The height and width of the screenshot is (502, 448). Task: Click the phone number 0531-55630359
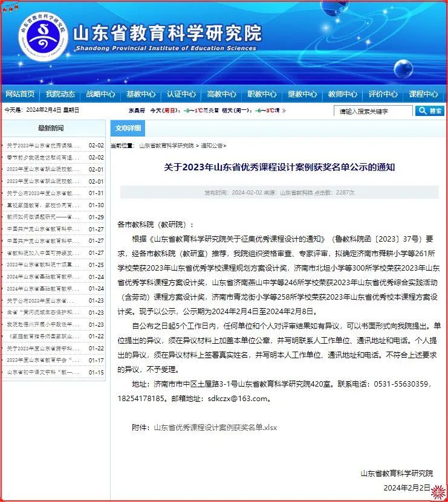[401, 384]
